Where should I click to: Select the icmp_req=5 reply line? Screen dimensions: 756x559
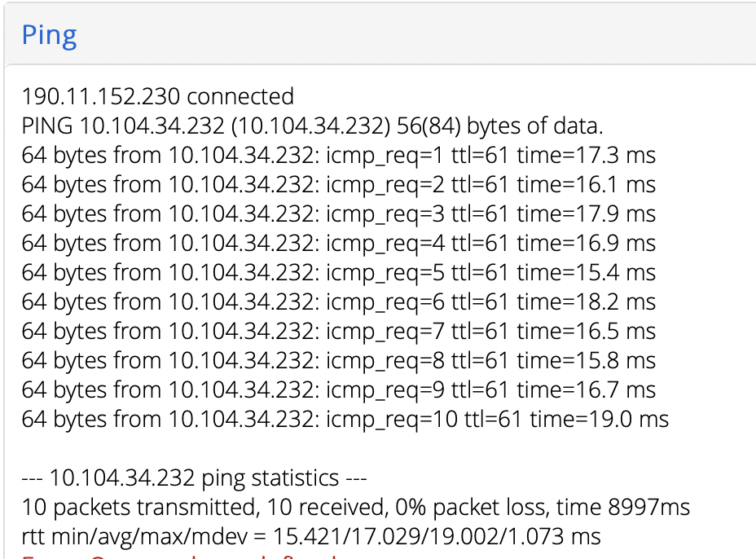(x=338, y=272)
